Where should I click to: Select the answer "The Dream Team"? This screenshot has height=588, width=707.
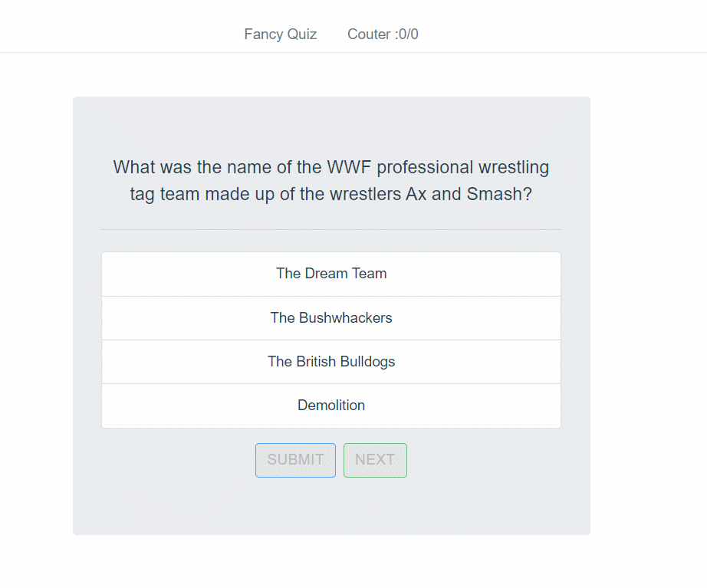(x=331, y=274)
